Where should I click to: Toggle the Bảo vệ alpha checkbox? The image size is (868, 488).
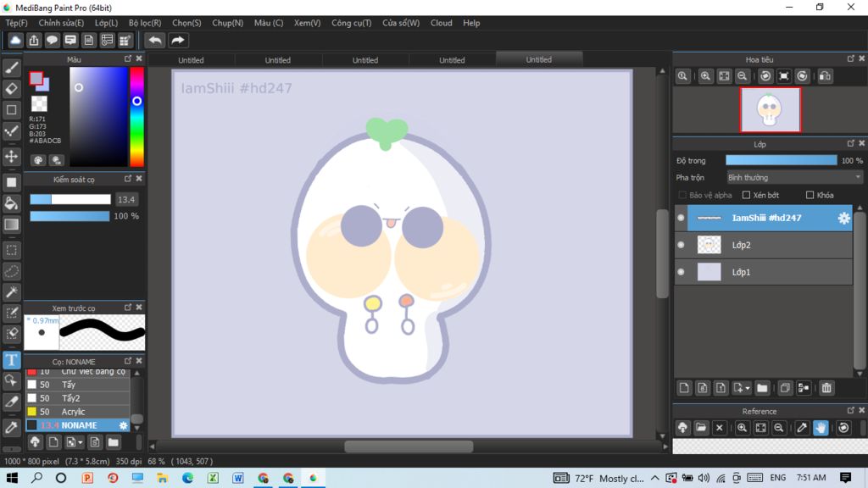[x=682, y=195]
